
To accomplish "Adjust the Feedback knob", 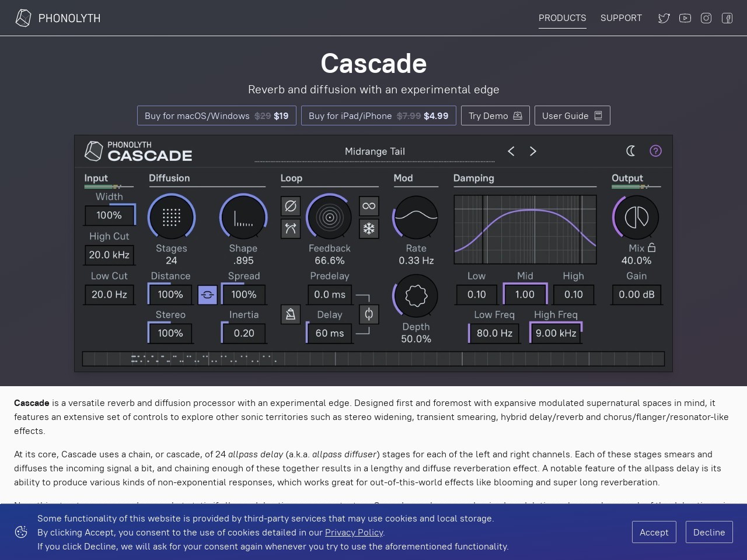I will 329,217.
